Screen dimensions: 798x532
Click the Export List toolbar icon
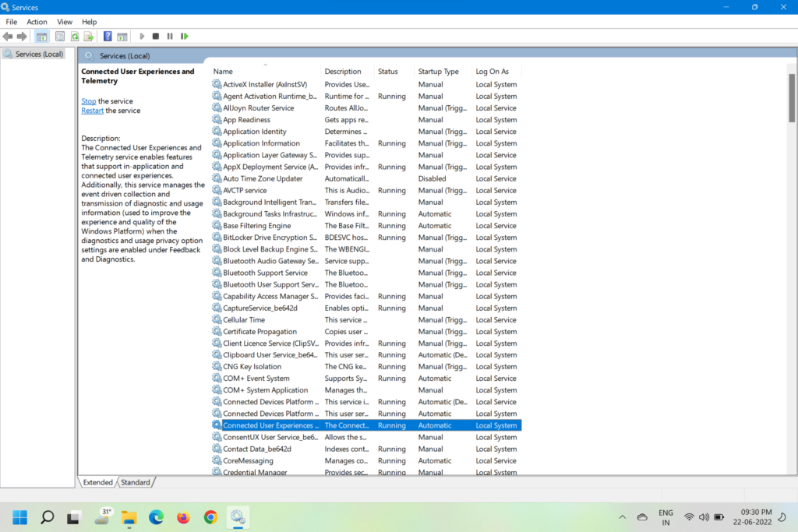point(89,37)
